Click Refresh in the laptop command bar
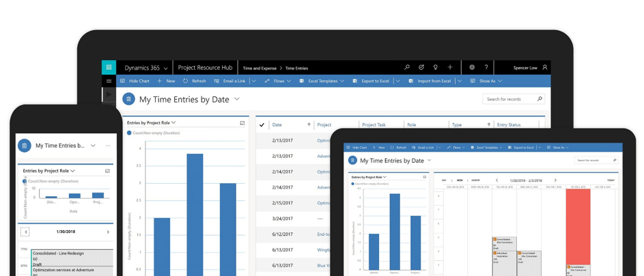 194,81
